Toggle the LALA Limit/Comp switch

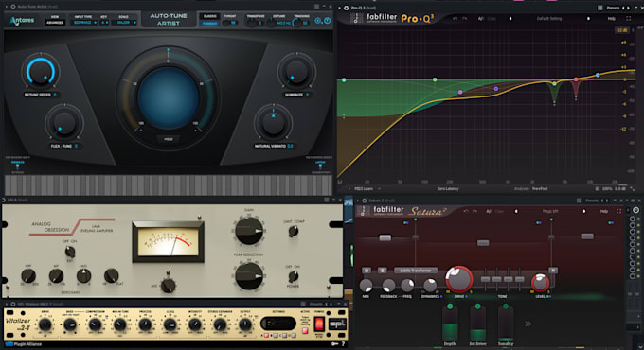(293, 231)
